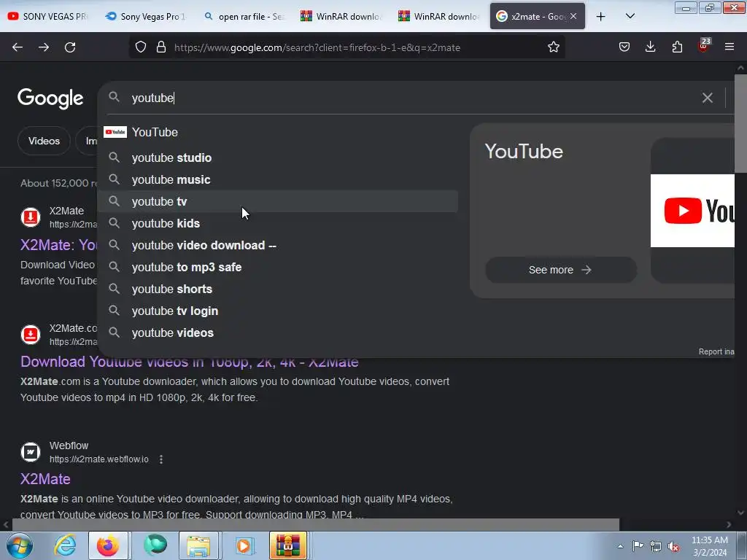
Task: Switch to Sony Vegas Pro 1 tab
Action: coord(145,16)
